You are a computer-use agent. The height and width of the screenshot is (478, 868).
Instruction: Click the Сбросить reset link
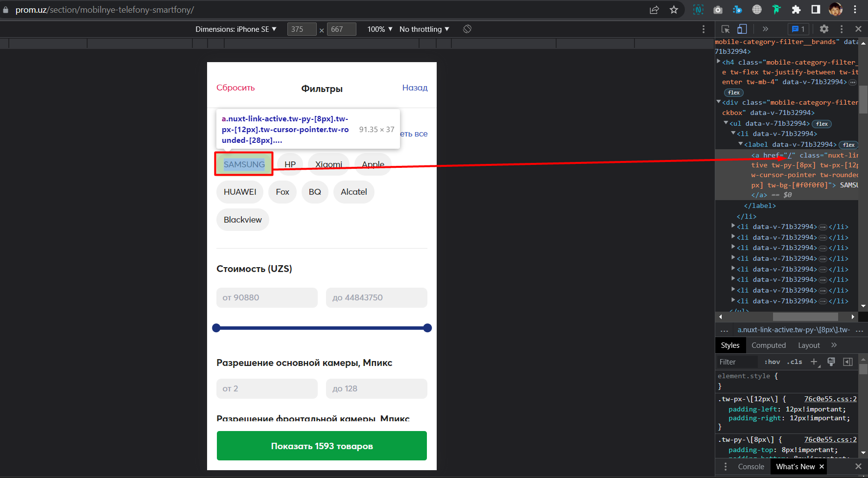(235, 88)
